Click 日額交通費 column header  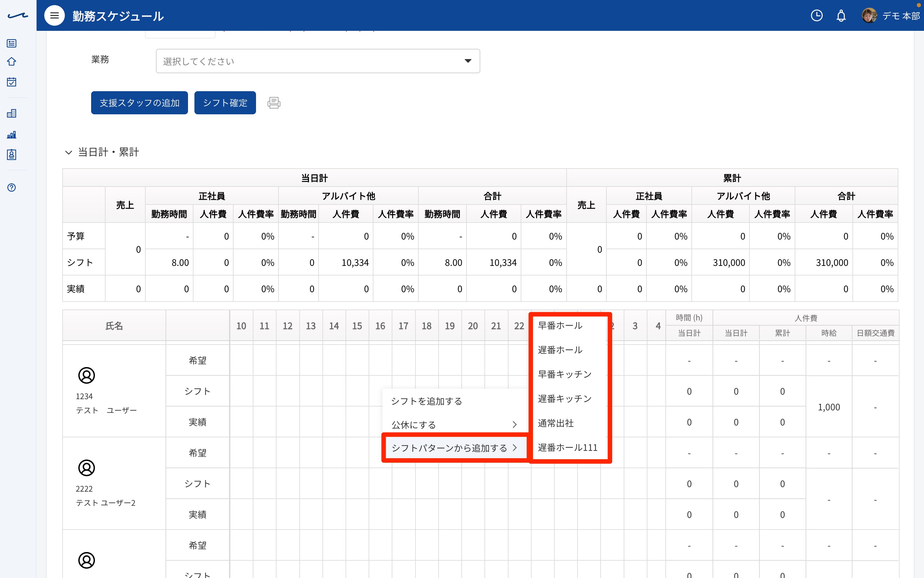[x=875, y=333]
